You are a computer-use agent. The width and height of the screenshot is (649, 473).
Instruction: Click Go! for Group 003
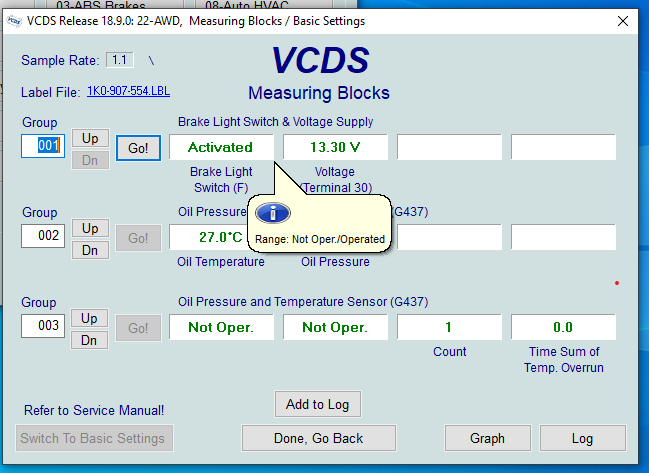(138, 328)
